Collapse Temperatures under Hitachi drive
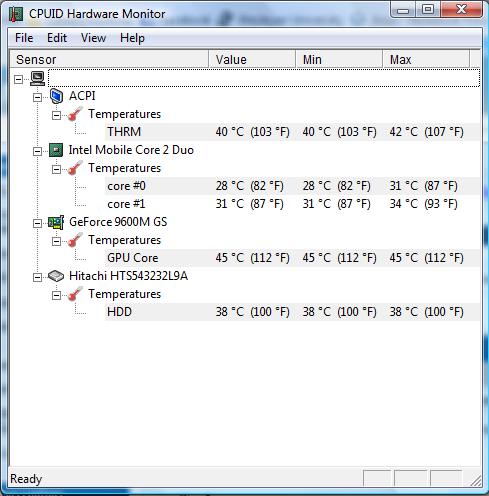The width and height of the screenshot is (489, 496). [56, 295]
